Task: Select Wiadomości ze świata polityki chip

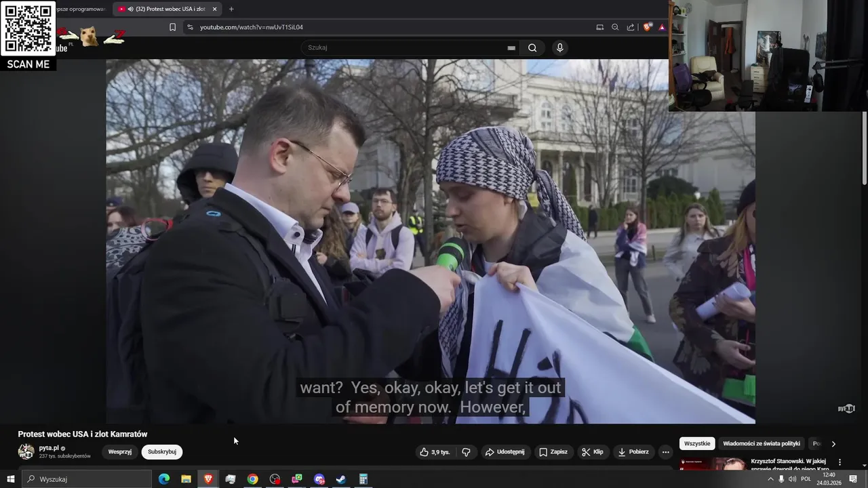Action: point(762,444)
